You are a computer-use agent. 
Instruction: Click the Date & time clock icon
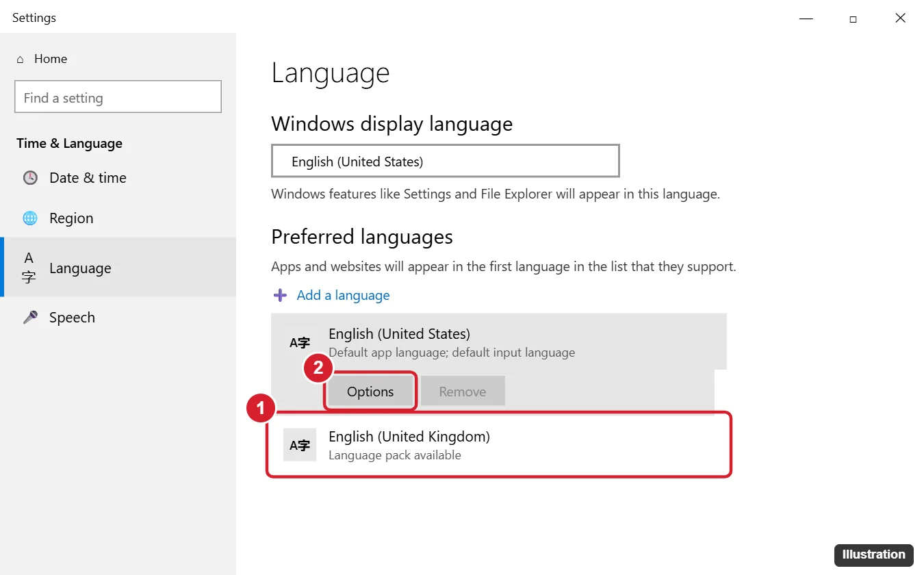tap(30, 178)
